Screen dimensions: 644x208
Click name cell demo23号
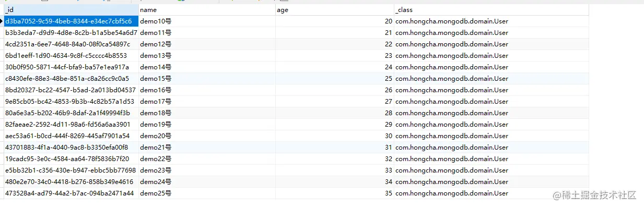tap(207, 170)
